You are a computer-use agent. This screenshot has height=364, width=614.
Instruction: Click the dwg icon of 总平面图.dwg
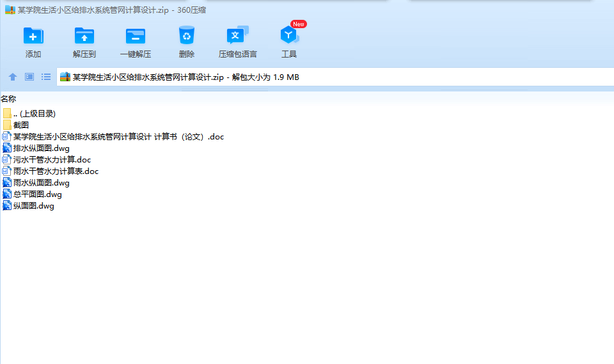(x=6, y=194)
